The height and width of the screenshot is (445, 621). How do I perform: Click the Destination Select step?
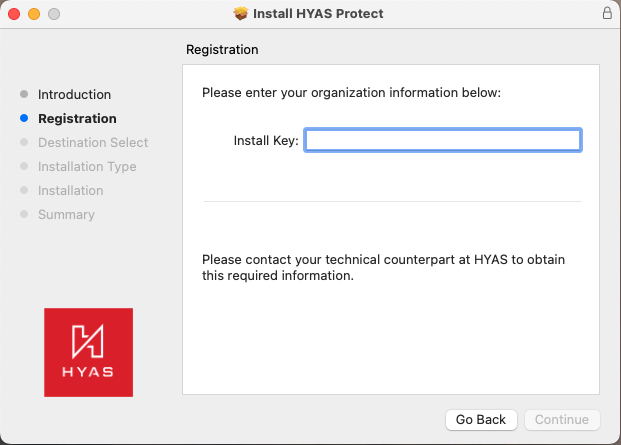click(x=93, y=142)
